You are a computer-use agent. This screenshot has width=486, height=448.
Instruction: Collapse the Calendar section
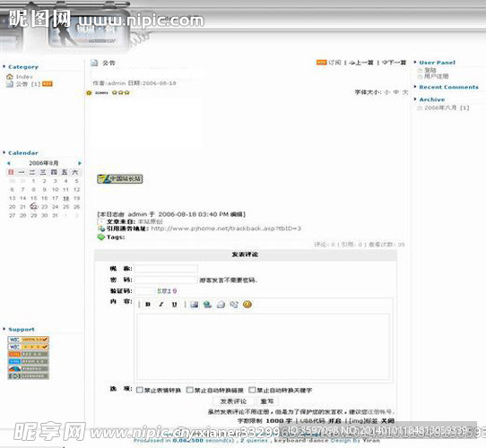coord(4,152)
